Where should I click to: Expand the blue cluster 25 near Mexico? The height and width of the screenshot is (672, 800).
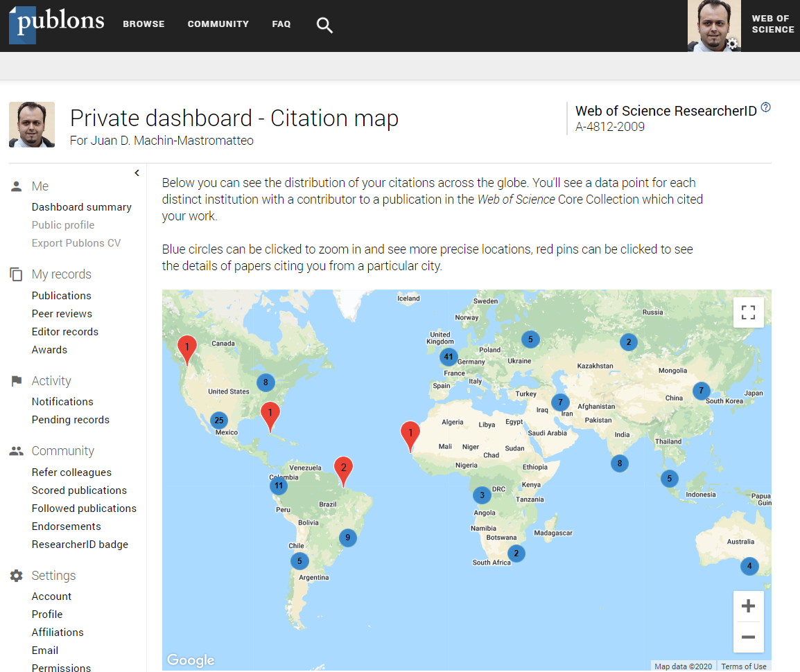(219, 420)
